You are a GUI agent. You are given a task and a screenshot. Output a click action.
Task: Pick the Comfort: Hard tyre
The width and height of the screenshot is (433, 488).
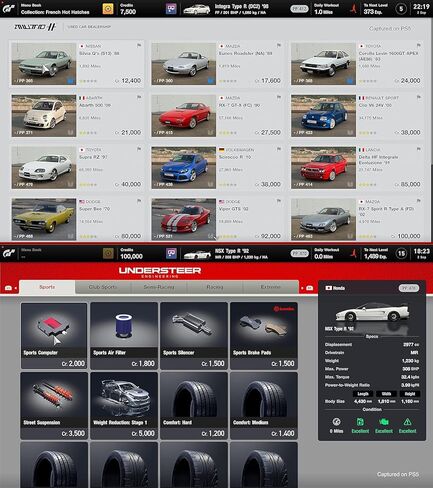coord(194,406)
